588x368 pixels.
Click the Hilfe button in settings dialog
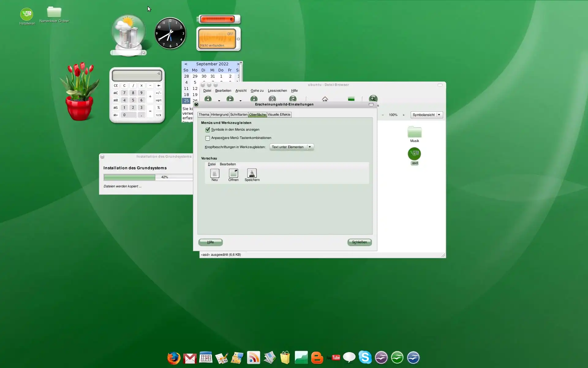(x=210, y=242)
